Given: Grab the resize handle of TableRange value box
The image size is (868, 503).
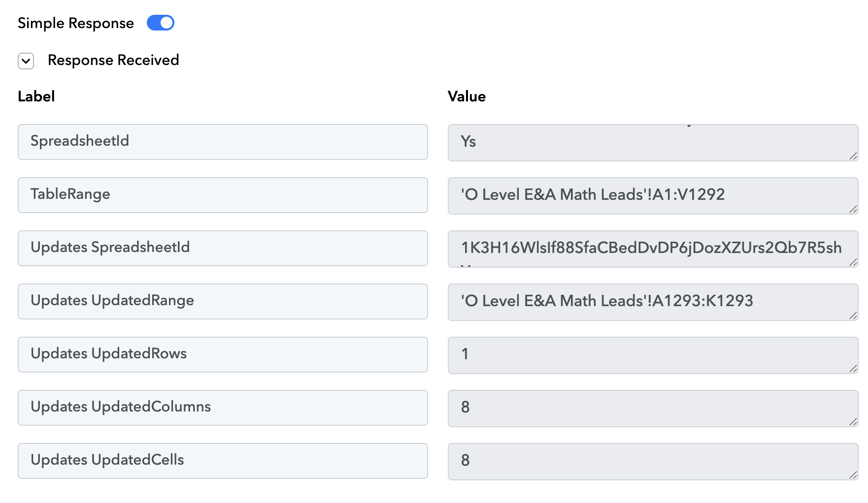Looking at the screenshot, I should click(x=853, y=209).
